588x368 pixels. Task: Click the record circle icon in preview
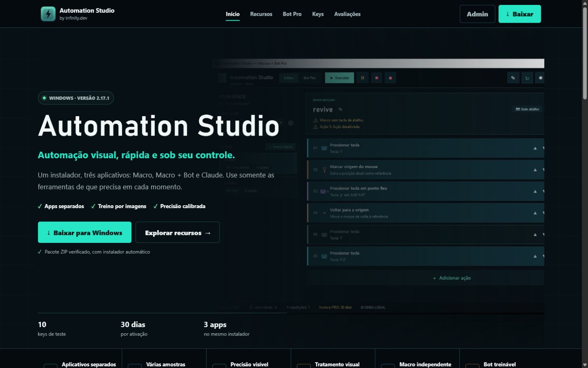click(390, 78)
